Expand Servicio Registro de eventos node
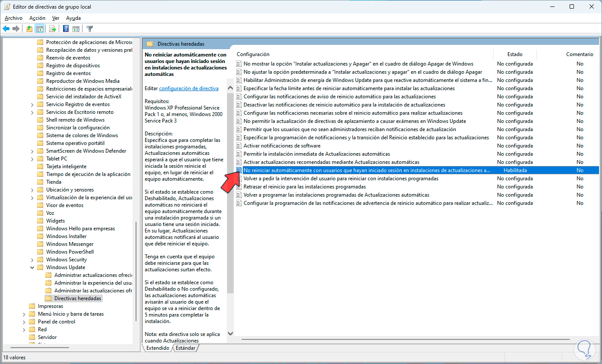Screen dimensions: 602x364 [32, 104]
